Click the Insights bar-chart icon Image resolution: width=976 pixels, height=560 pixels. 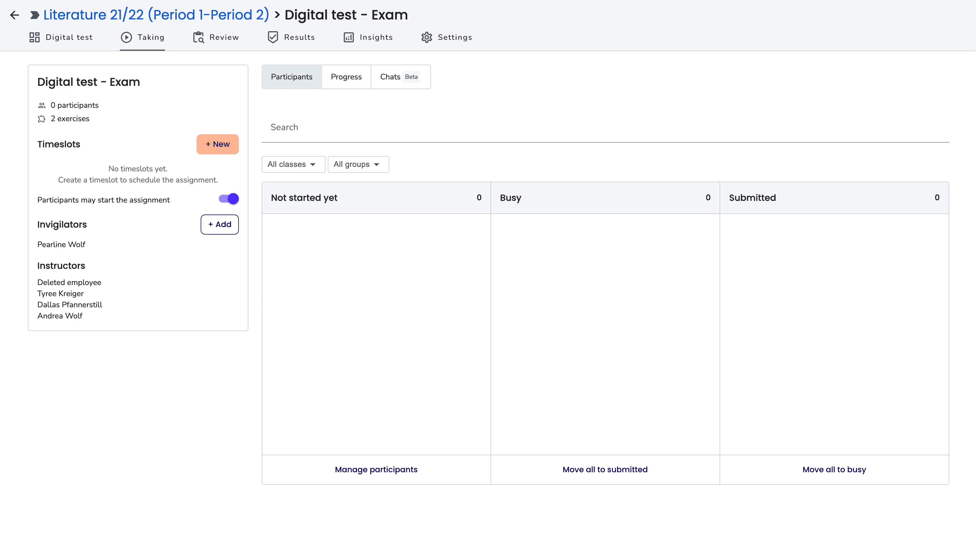coord(349,37)
